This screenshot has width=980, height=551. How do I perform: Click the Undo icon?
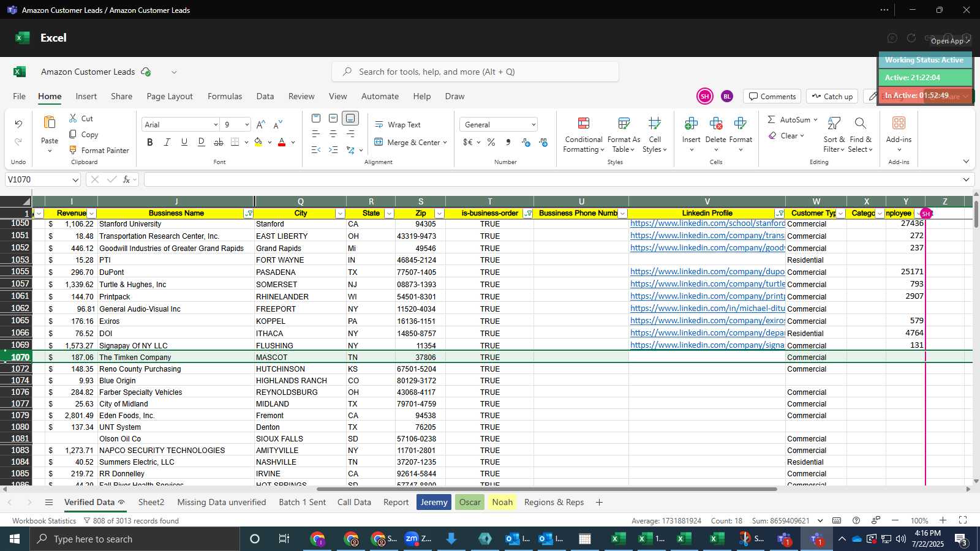pyautogui.click(x=18, y=124)
